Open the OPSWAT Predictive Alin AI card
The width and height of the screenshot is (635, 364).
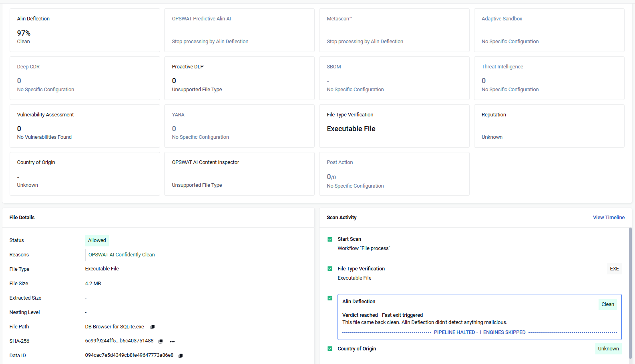click(239, 30)
